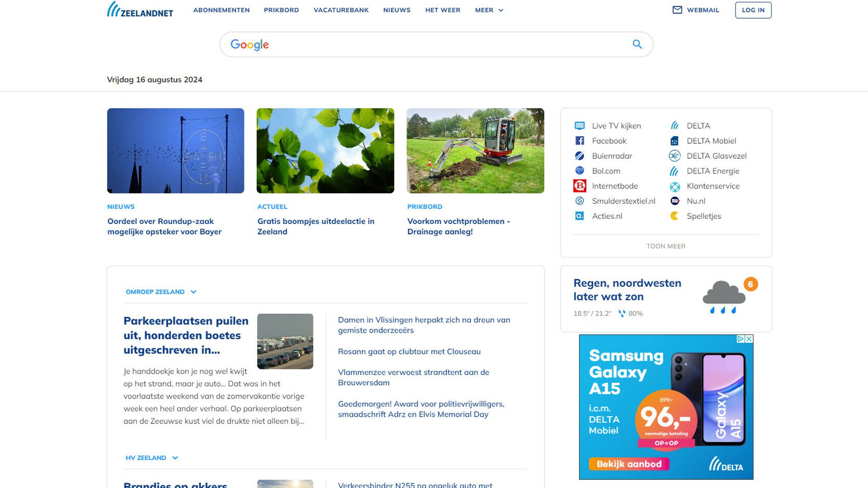868x488 pixels.
Task: Open the Klantenservice quick link
Action: click(675, 186)
